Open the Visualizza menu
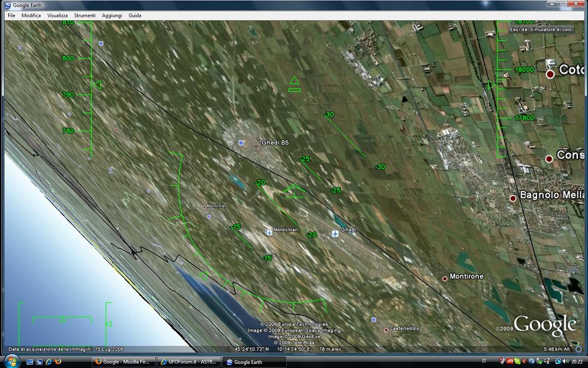 point(57,15)
